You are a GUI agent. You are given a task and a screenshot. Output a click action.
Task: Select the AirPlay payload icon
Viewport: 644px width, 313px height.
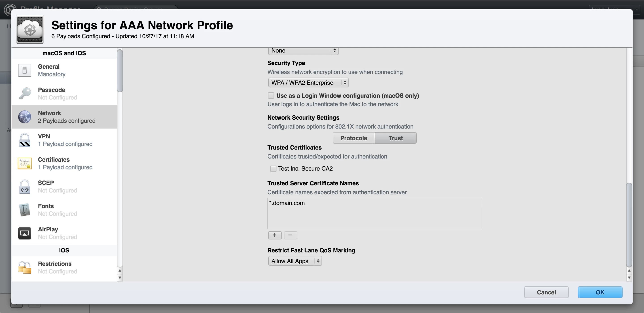pos(25,233)
